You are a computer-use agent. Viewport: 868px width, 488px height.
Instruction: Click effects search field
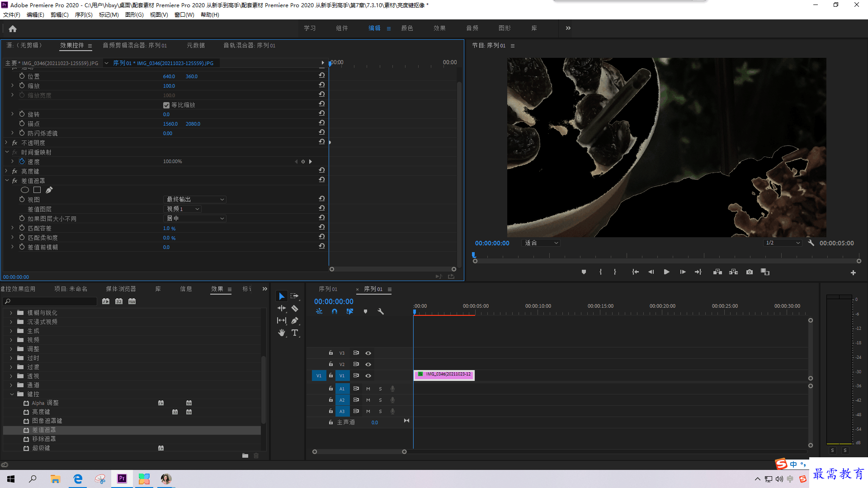pyautogui.click(x=50, y=301)
